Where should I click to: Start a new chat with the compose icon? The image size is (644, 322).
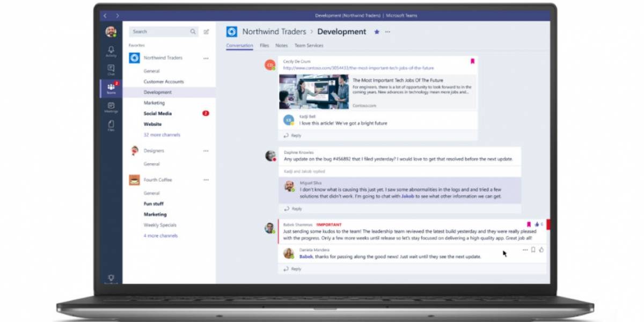[x=207, y=32]
